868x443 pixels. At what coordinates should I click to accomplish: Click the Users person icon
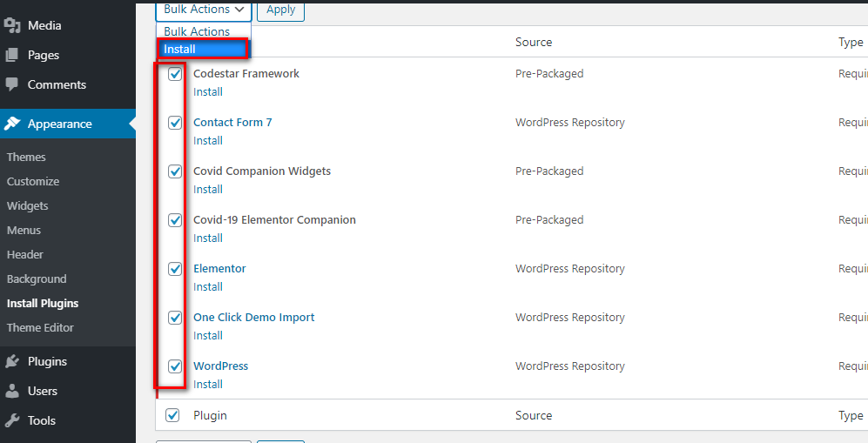point(12,391)
